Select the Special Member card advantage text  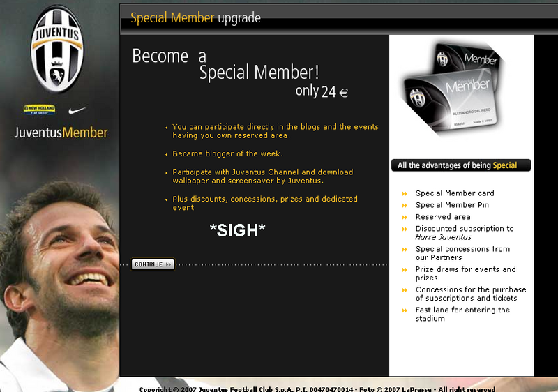click(x=455, y=193)
